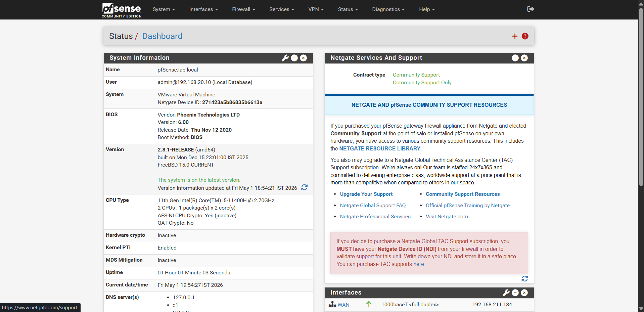Click the admin@192.168.20.10 user value

click(x=205, y=82)
